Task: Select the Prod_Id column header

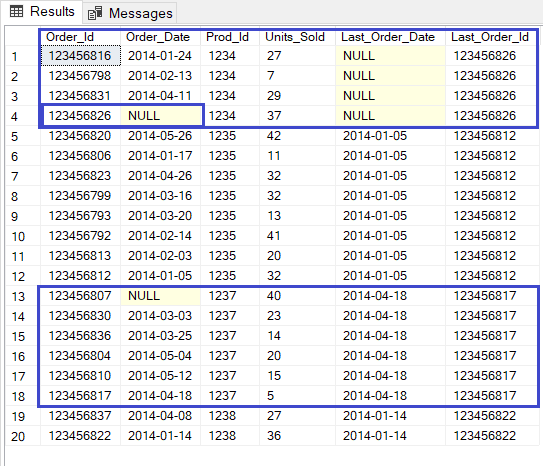Action: point(230,37)
